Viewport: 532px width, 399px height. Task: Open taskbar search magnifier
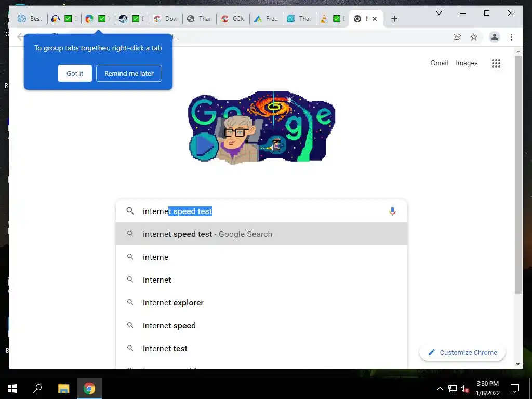pyautogui.click(x=37, y=389)
